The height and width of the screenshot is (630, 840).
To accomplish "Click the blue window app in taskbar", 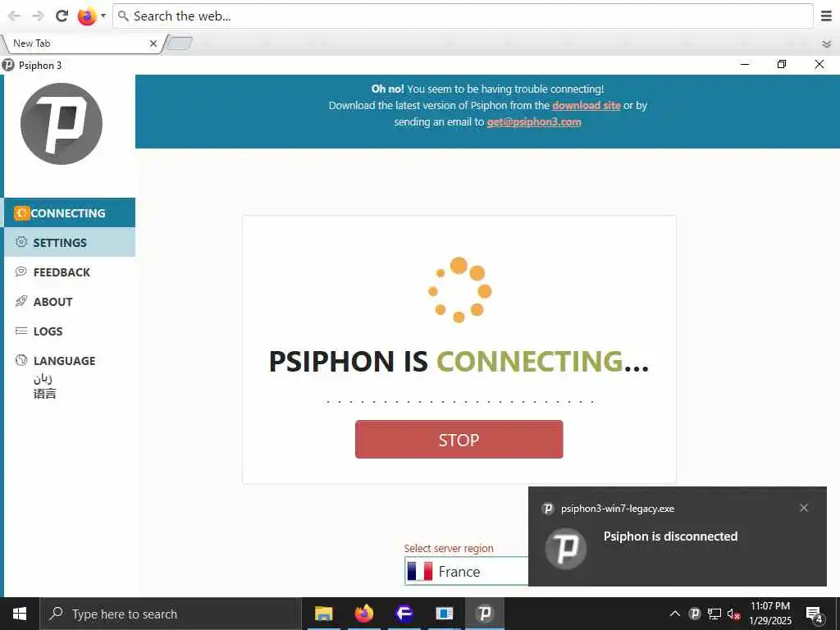I will 444,614.
